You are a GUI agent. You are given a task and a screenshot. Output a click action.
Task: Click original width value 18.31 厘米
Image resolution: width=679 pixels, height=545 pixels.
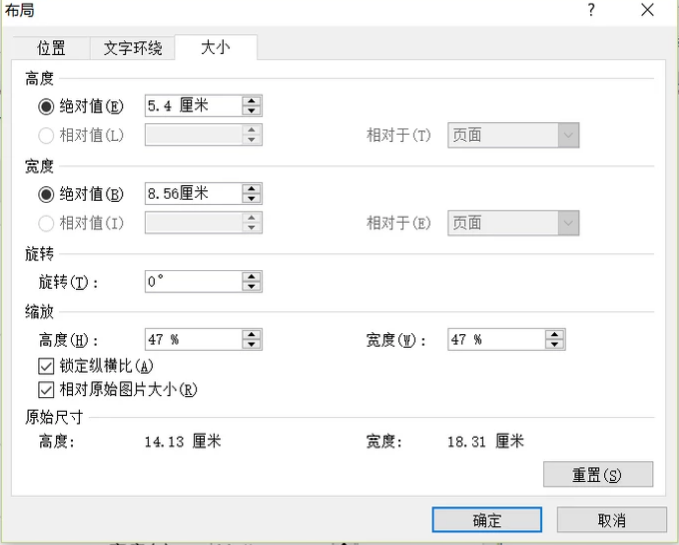(486, 442)
